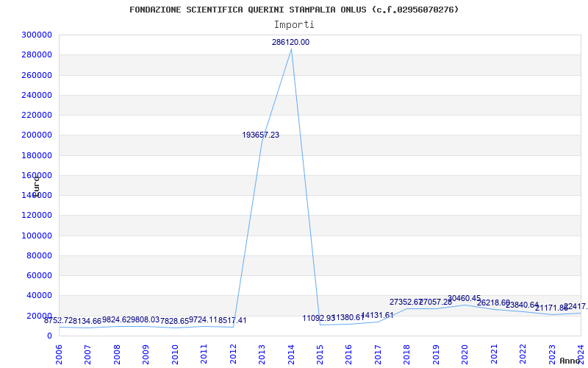Click the data label 8517.41
The width and height of the screenshot is (588, 368).
[x=232, y=321]
